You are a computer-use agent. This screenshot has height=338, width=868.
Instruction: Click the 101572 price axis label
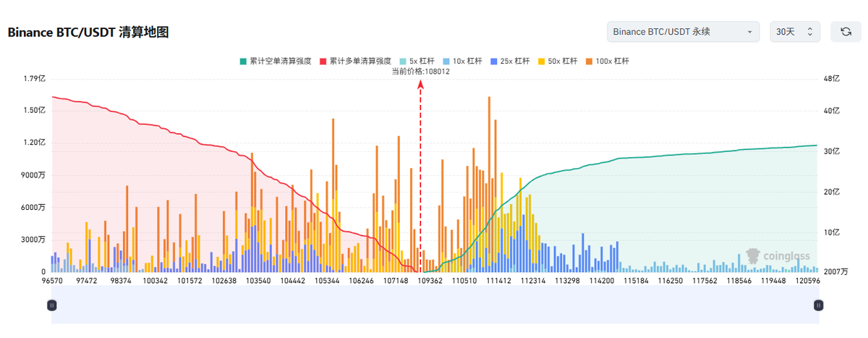[x=189, y=281]
